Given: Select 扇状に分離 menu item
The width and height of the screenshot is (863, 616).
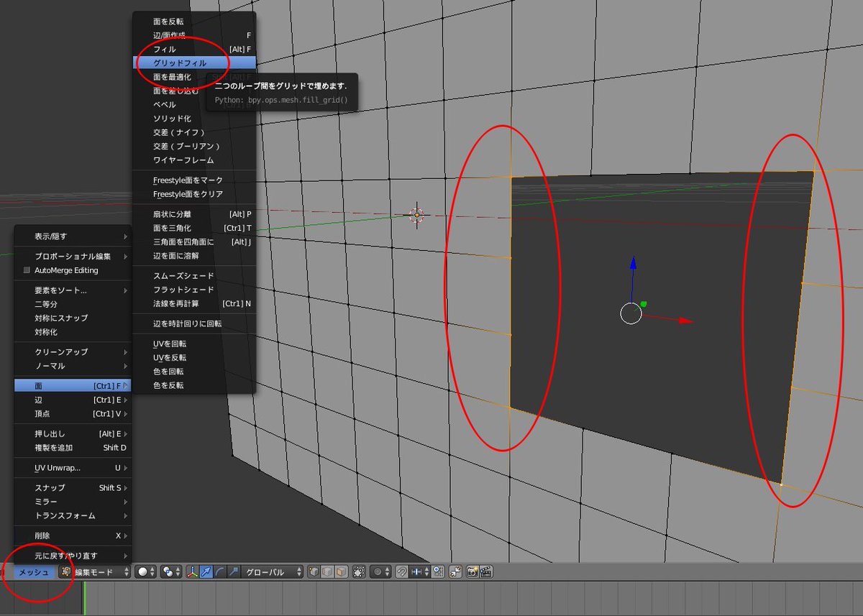Looking at the screenshot, I should [x=194, y=213].
